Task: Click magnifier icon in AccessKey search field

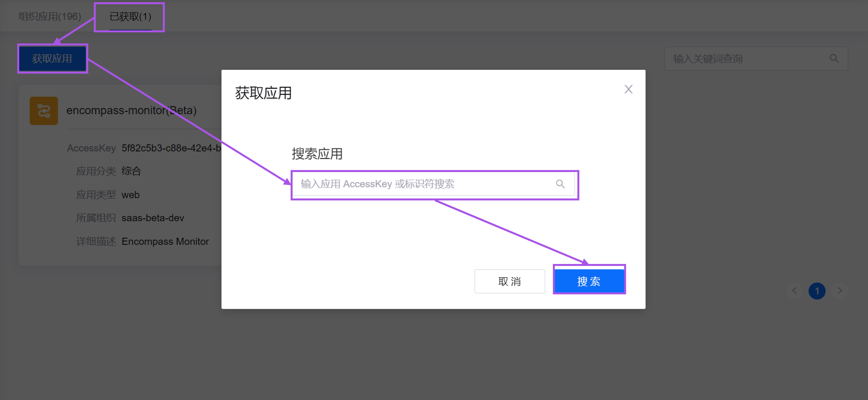Action: (x=560, y=184)
